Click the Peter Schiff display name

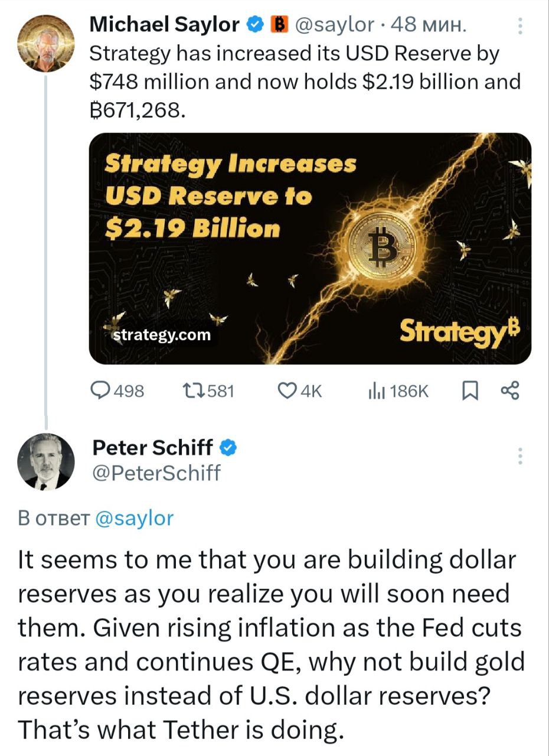coord(152,448)
